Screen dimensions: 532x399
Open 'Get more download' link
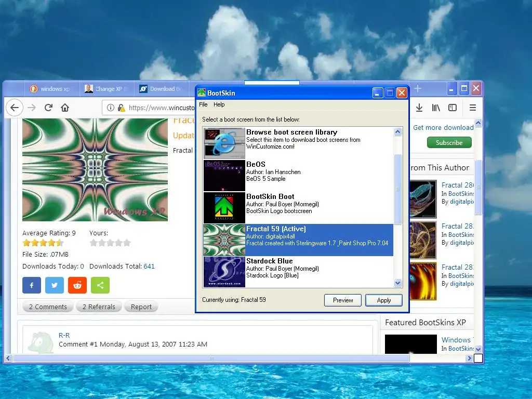click(x=443, y=128)
